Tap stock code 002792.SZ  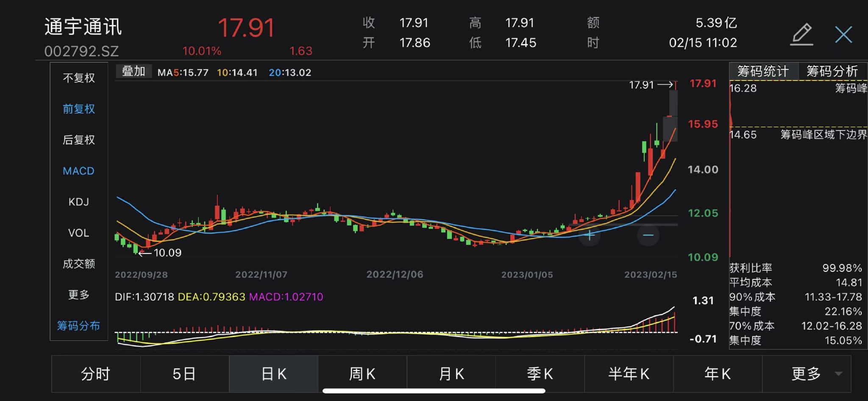(81, 51)
